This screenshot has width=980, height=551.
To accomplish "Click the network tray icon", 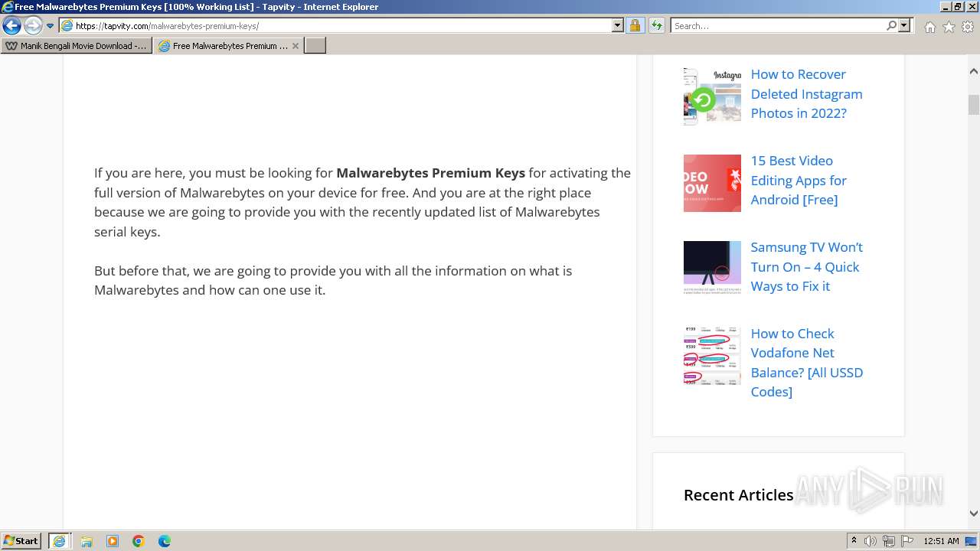I will point(888,541).
